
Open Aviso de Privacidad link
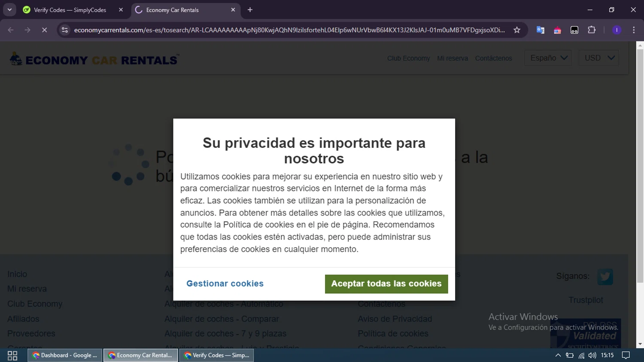click(x=395, y=319)
